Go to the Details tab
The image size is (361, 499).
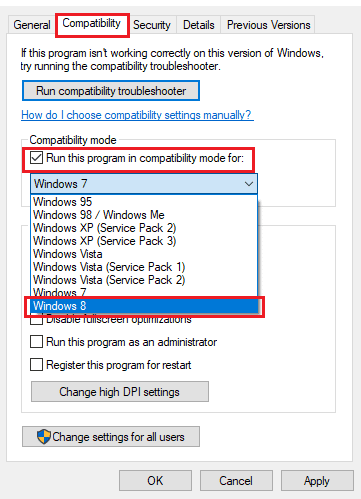[x=199, y=25]
